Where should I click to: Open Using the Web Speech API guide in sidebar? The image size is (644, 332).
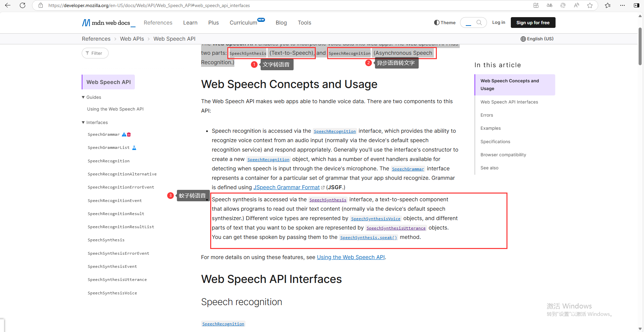pyautogui.click(x=115, y=109)
